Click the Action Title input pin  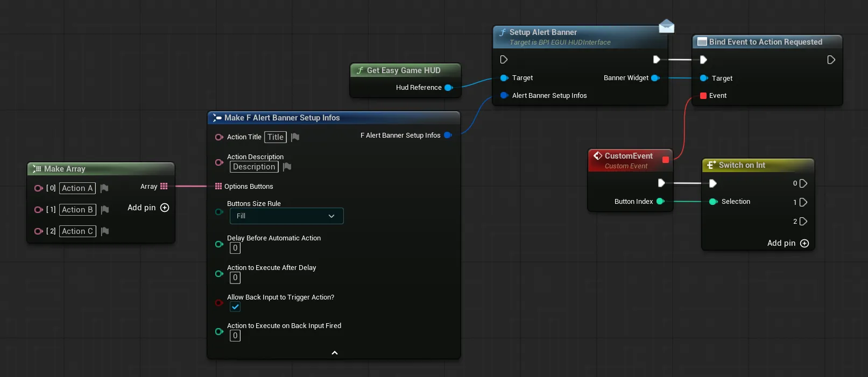coord(219,137)
